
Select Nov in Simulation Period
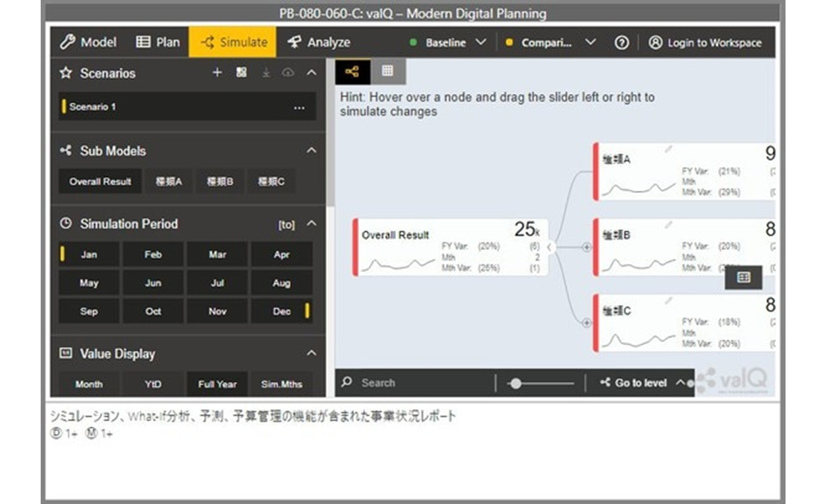(x=217, y=311)
